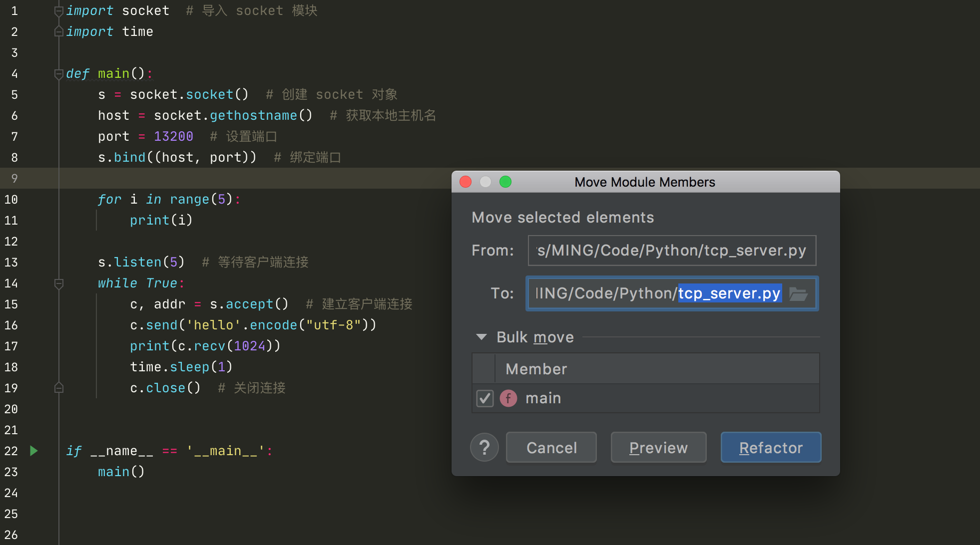Click the help question mark button
Image resolution: width=980 pixels, height=545 pixels.
(484, 448)
